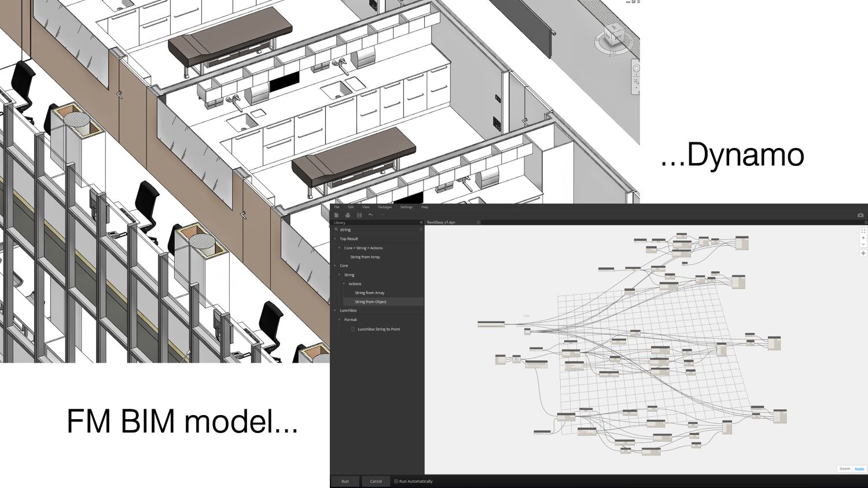The height and width of the screenshot is (488, 868).
Task: Click the Cancel button
Action: pos(376,481)
